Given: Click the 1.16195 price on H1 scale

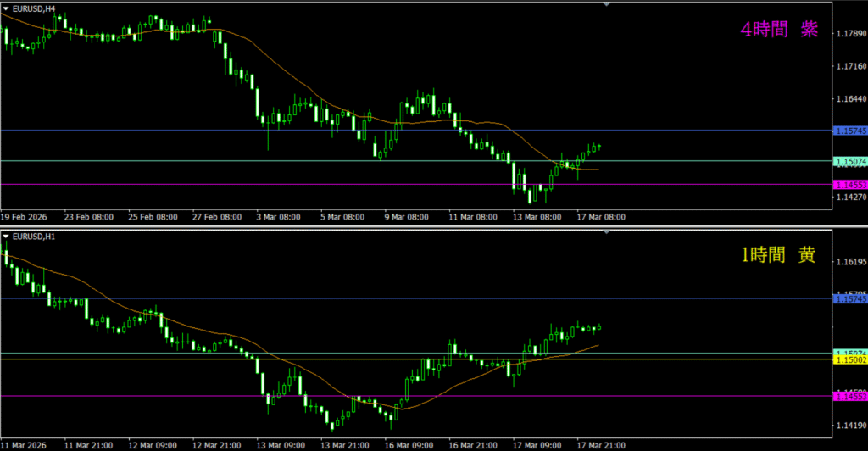Looking at the screenshot, I should (849, 263).
